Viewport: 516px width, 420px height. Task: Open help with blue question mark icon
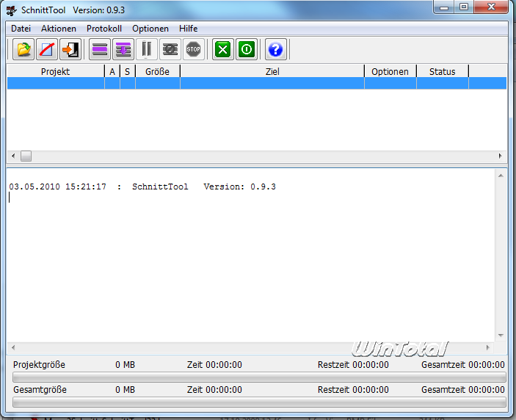275,49
